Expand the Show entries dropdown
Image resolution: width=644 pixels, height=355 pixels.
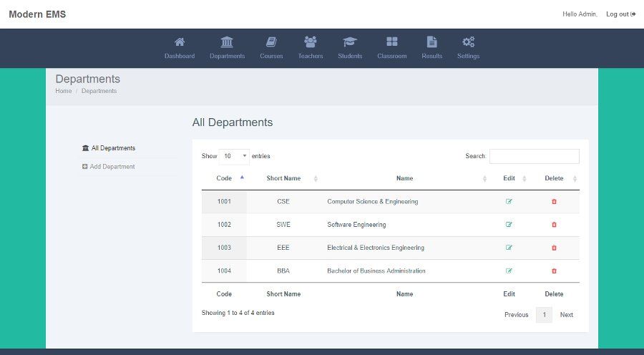pyautogui.click(x=234, y=156)
